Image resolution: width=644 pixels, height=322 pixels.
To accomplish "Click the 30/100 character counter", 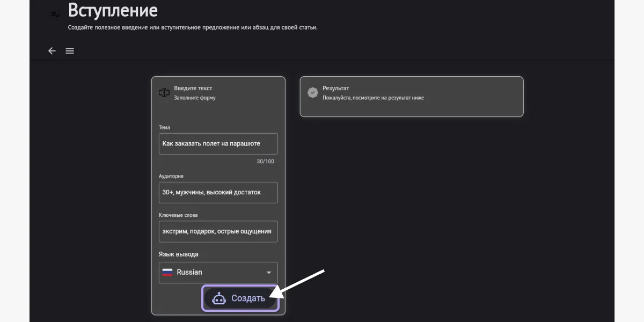I will click(x=265, y=162).
